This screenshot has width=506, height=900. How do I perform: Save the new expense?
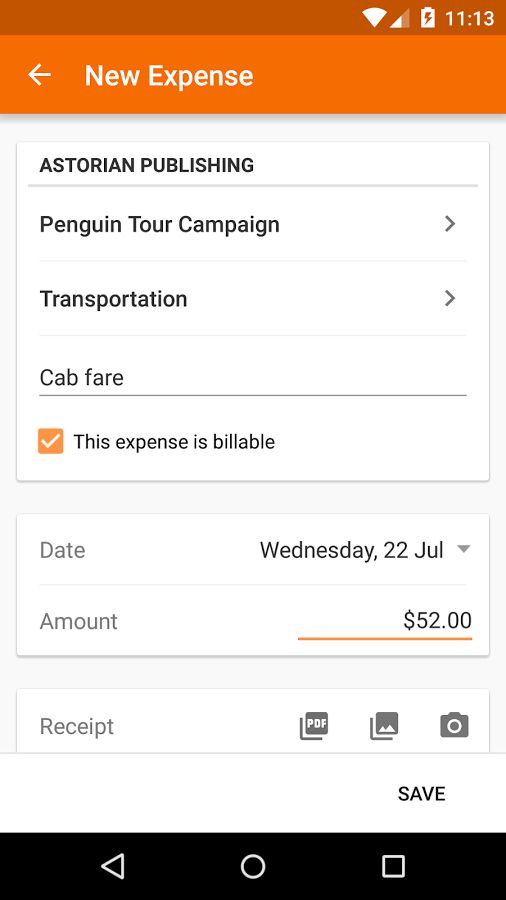(x=422, y=793)
